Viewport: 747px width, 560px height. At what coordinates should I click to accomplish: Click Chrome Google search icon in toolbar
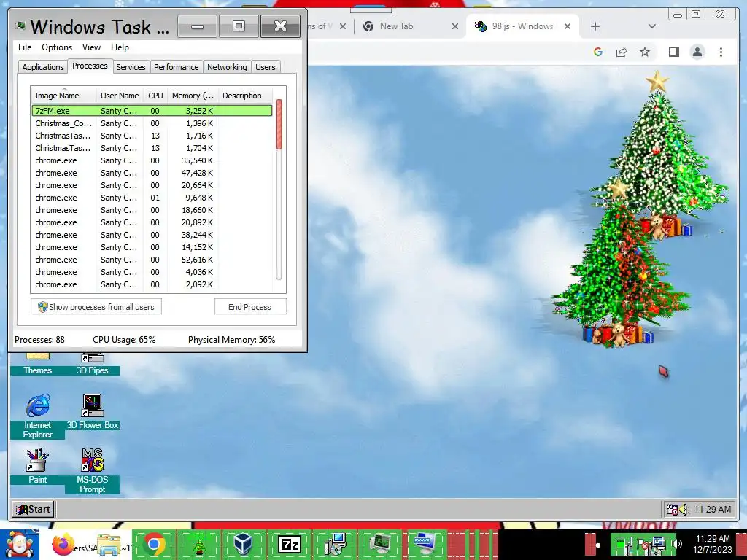click(x=598, y=52)
